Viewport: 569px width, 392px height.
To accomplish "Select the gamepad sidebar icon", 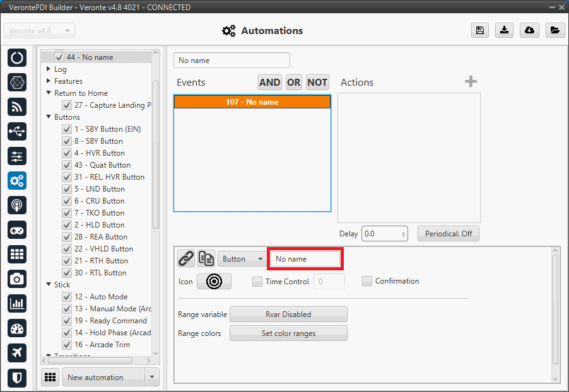I will click(17, 229).
